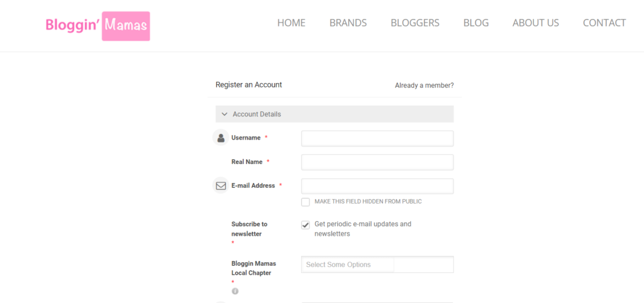Click the envelope icon beside E-mail Address

221,186
